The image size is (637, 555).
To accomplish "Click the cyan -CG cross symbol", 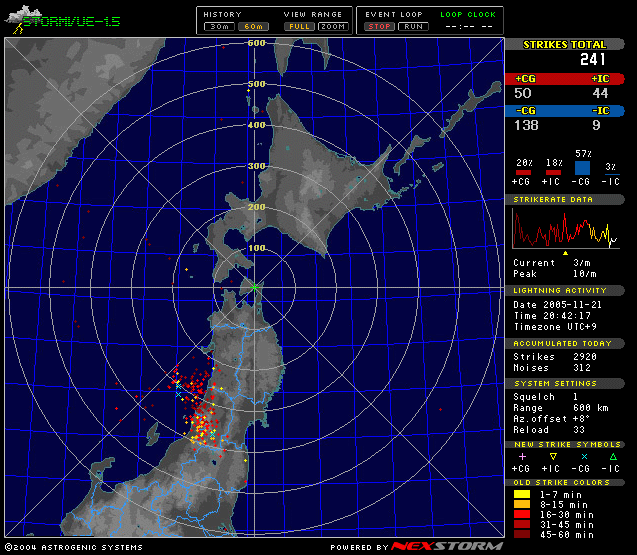I will [x=584, y=455].
